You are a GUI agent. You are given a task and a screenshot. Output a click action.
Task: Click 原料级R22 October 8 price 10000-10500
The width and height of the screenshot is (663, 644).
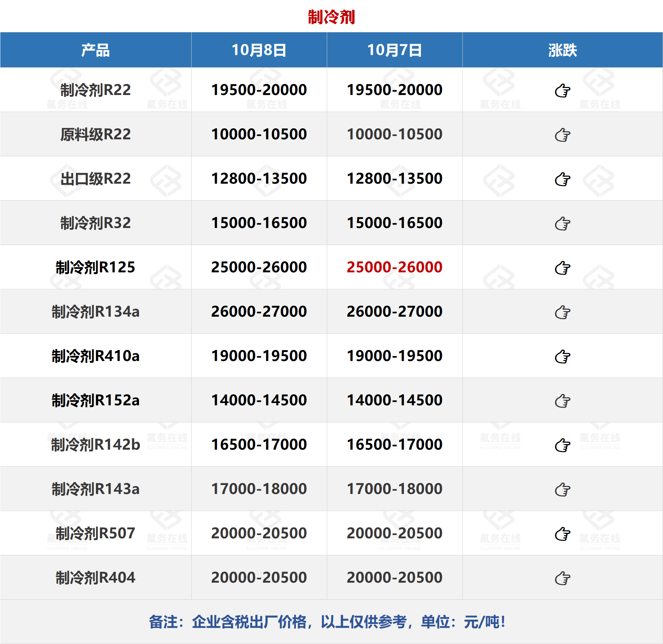click(x=259, y=134)
